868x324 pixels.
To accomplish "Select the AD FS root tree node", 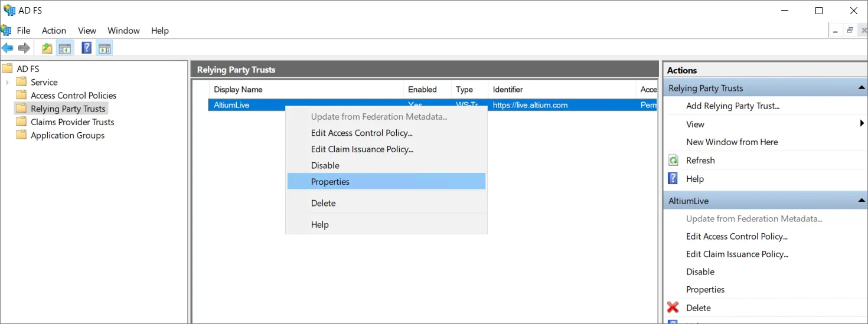I will (28, 68).
